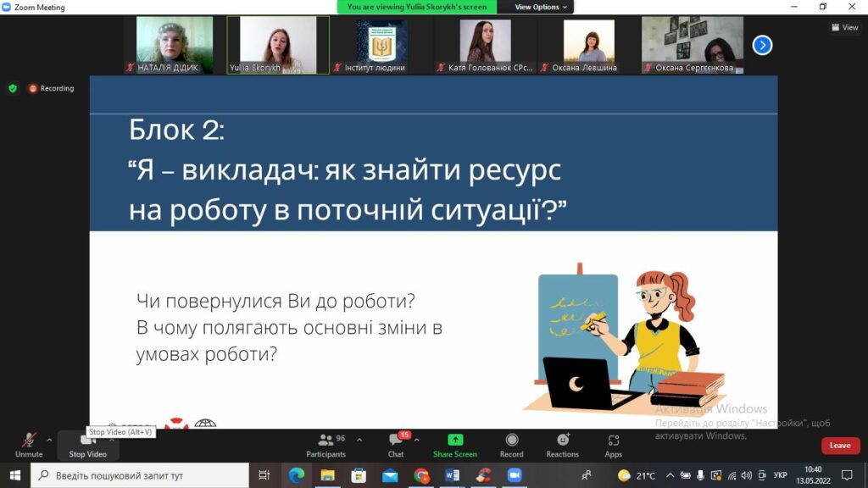The image size is (868, 488).
Task: Open the Participants panel
Action: (325, 444)
